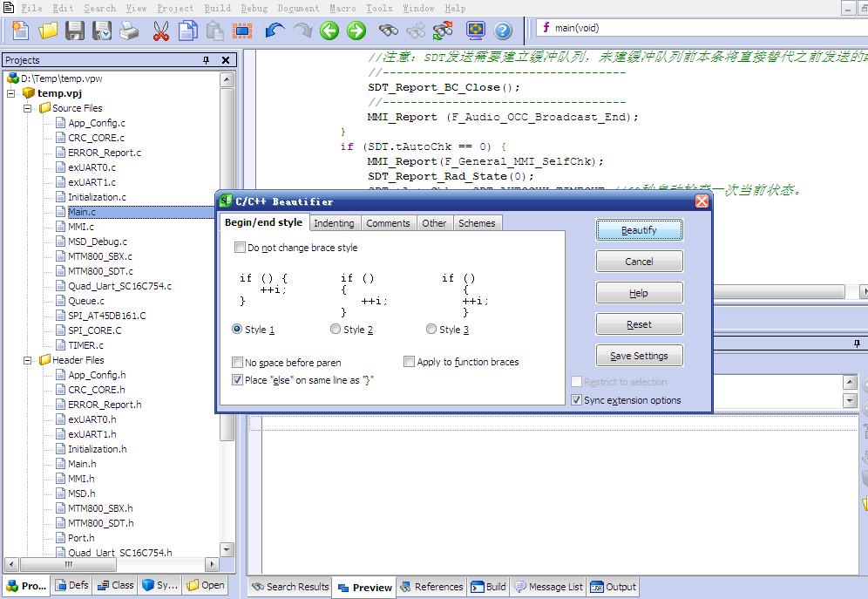Image resolution: width=868 pixels, height=599 pixels.
Task: Click the Save toolbar icon
Action: click(75, 31)
